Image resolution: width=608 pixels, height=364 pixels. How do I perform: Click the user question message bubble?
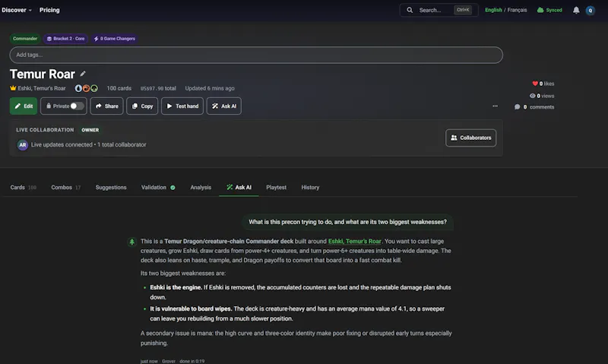point(347,222)
